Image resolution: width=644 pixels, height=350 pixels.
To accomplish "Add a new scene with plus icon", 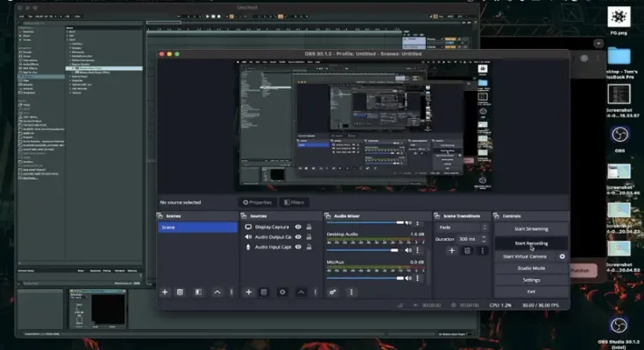I will click(165, 291).
